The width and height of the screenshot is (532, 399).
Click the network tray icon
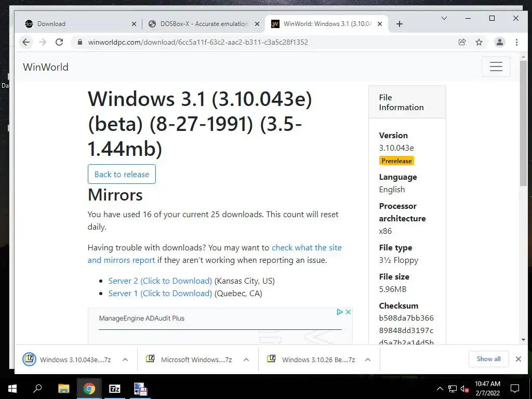453,389
